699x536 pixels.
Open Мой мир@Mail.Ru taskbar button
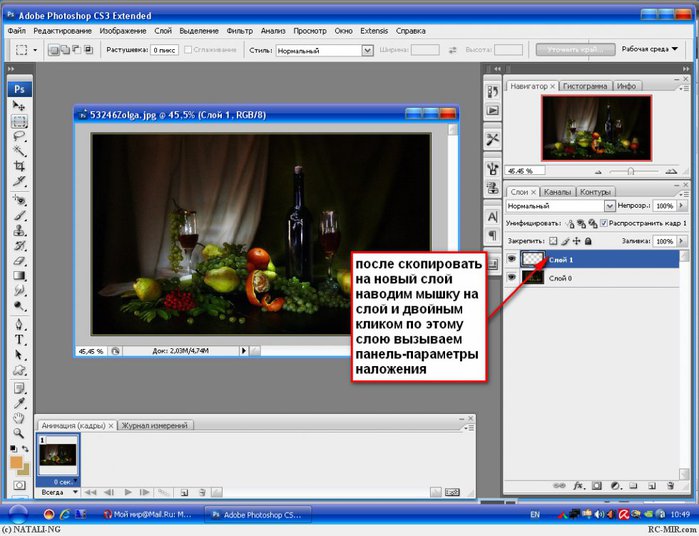coord(147,515)
